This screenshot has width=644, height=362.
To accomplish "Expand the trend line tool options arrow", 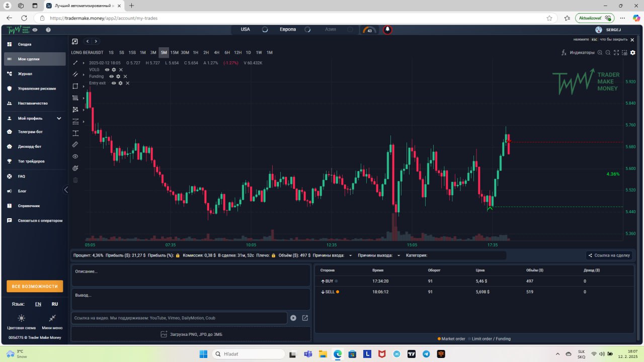I will point(84,63).
